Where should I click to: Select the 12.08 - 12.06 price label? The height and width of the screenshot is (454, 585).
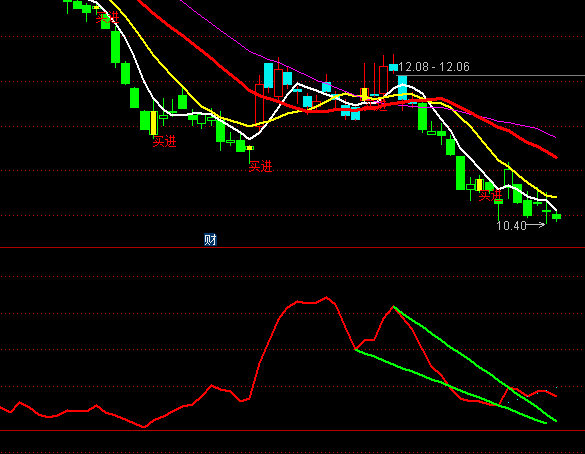434,67
